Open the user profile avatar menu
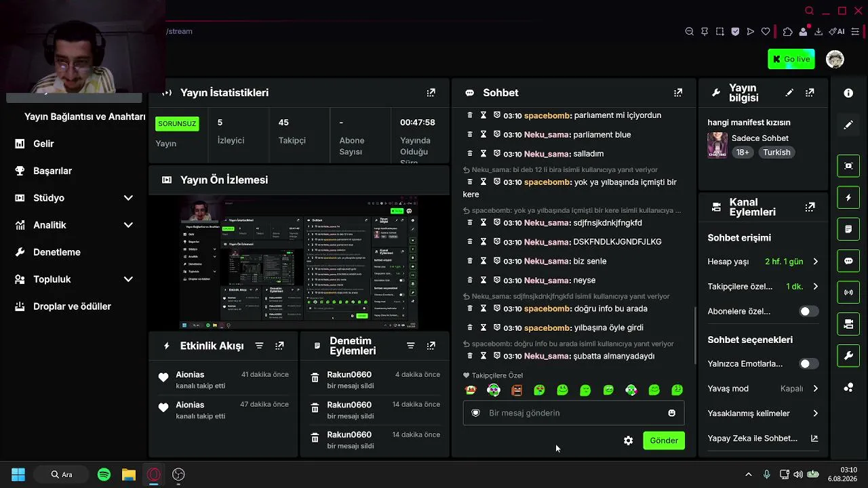 pos(835,59)
